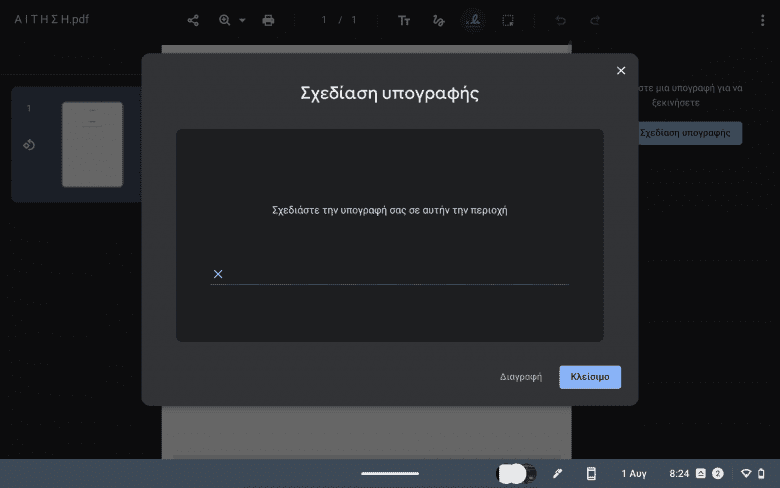Viewport: 780px width, 488px height.
Task: Select the page 1 thumbnail
Action: (92, 144)
